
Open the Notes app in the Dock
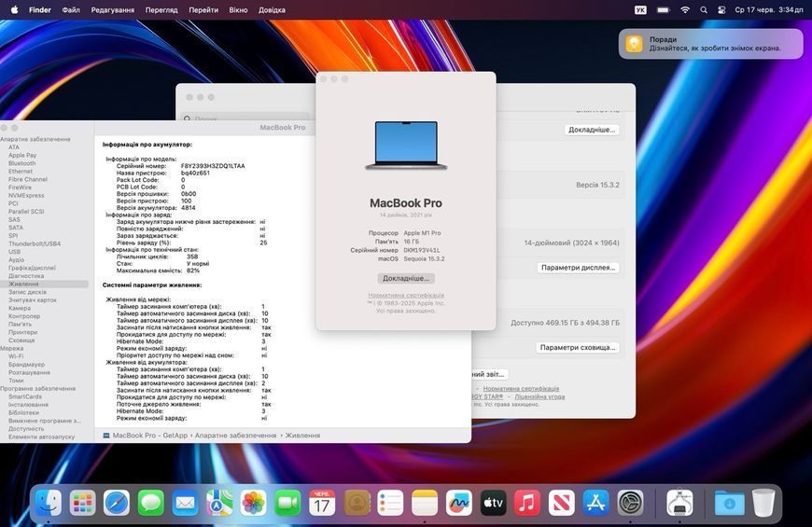(425, 502)
